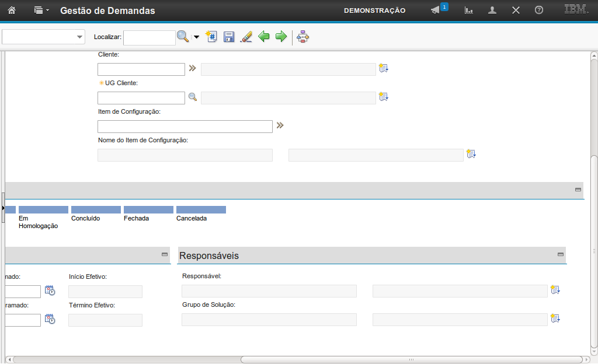This screenshot has height=364, width=598.
Task: Select the Concluído status step
Action: pyautogui.click(x=96, y=210)
